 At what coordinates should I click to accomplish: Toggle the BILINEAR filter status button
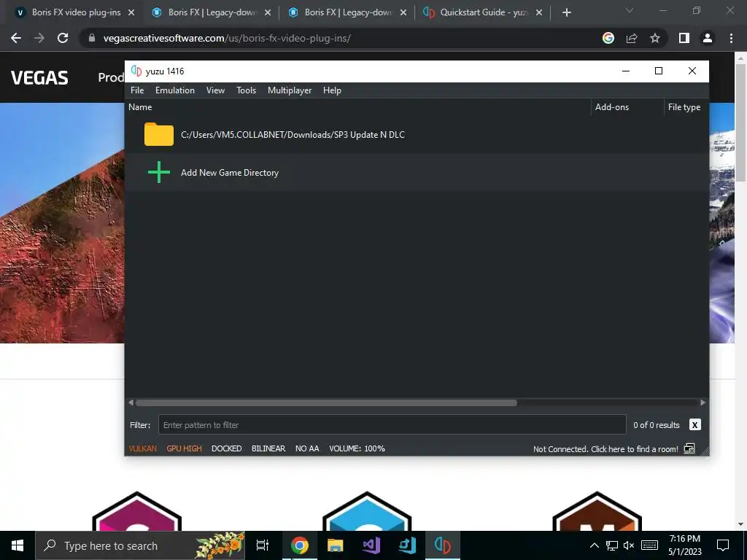(268, 448)
